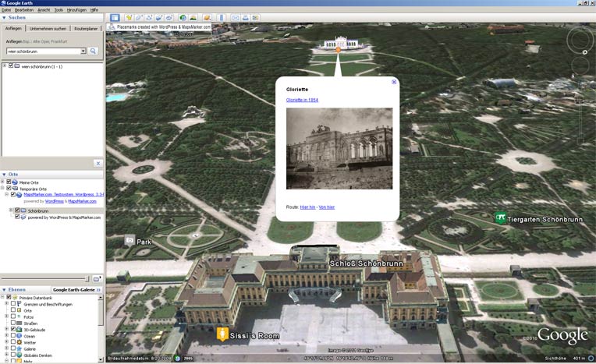Expand the Galerie layer node
The height and width of the screenshot is (364, 596).
6,348
